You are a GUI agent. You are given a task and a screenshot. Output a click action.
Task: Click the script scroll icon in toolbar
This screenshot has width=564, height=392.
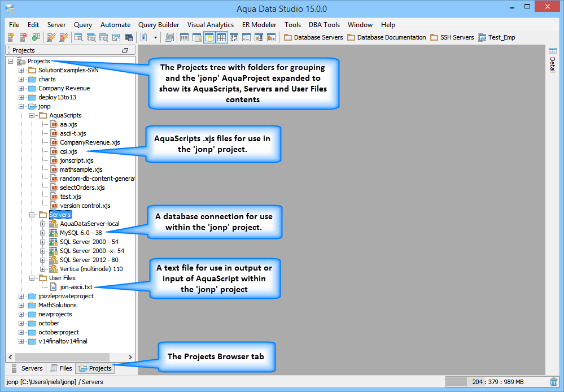point(169,37)
